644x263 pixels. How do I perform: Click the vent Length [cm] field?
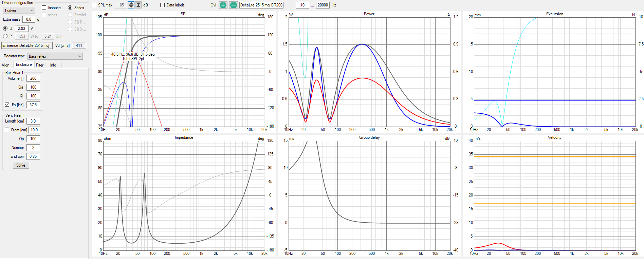33,121
